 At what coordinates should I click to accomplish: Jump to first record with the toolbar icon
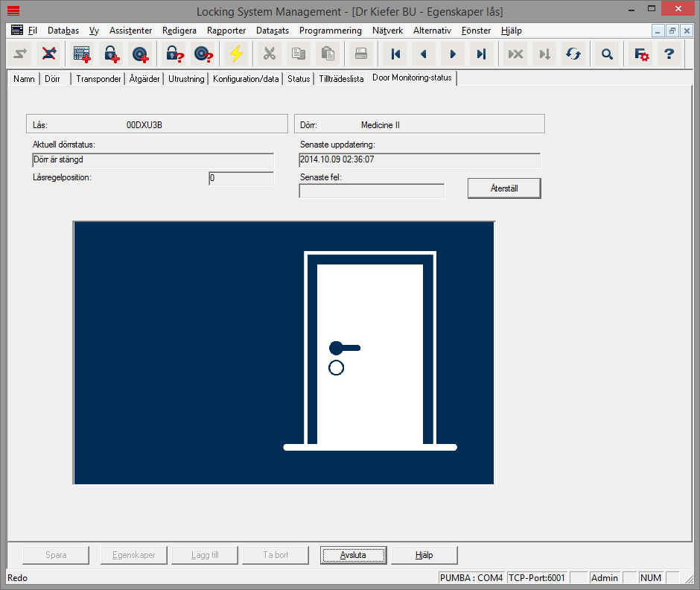[x=395, y=54]
